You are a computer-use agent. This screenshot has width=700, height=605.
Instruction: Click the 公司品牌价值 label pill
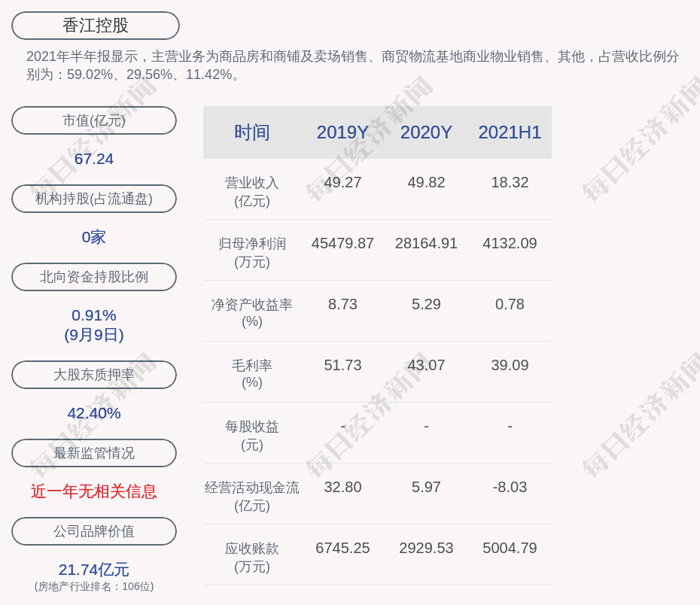[94, 531]
